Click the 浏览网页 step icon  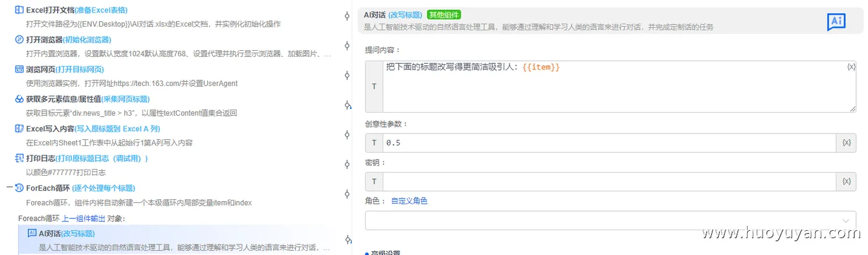coord(19,69)
